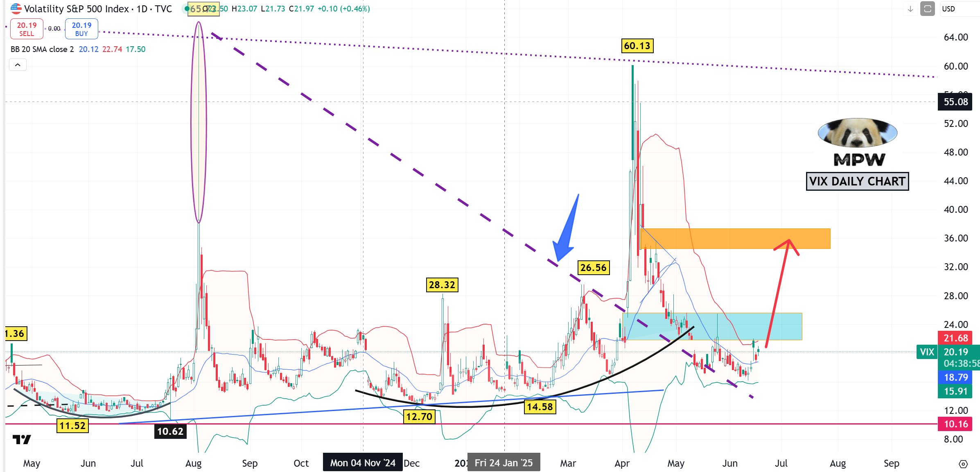980x472 pixels.
Task: Open the price scale settings gear icon
Action: pyautogui.click(x=963, y=464)
